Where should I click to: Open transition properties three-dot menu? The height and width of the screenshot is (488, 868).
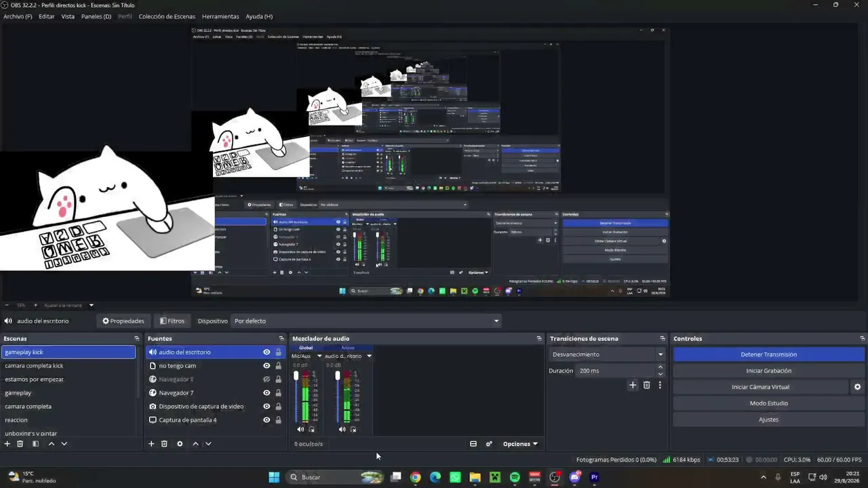[x=660, y=385]
